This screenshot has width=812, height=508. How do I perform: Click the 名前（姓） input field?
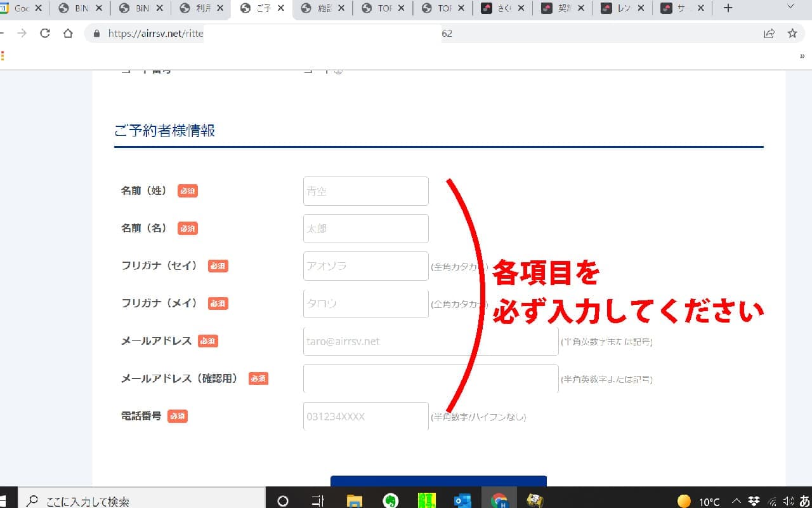click(x=365, y=191)
